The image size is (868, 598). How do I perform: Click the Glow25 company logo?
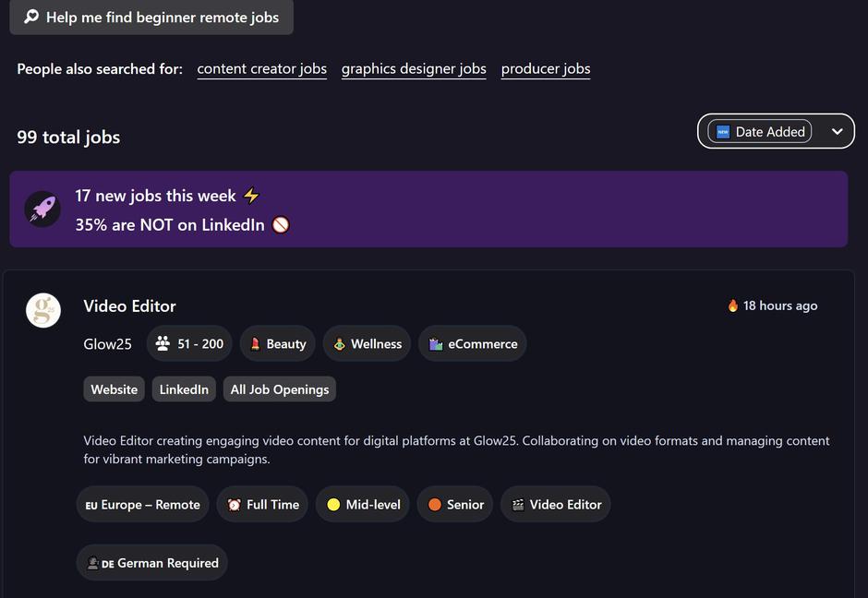coord(43,311)
